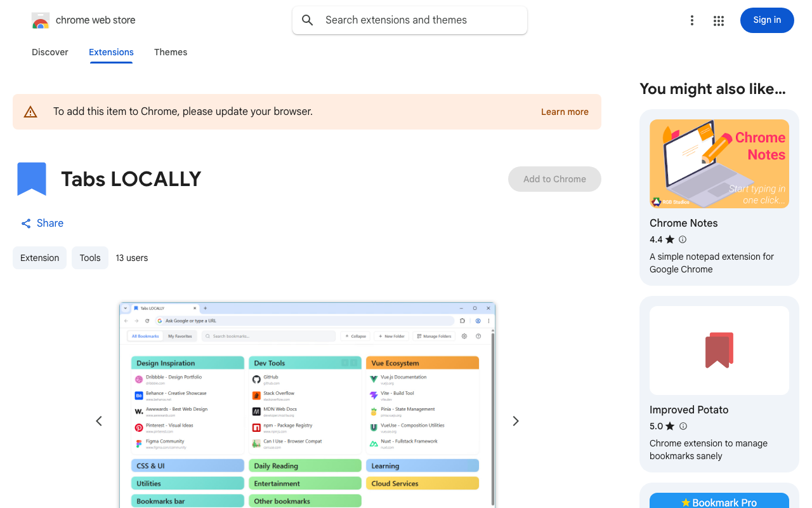Viewport: 812px width, 508px height.
Task: Click 'Chrome extension to manage bookmarks sanely' text
Action: click(x=709, y=450)
